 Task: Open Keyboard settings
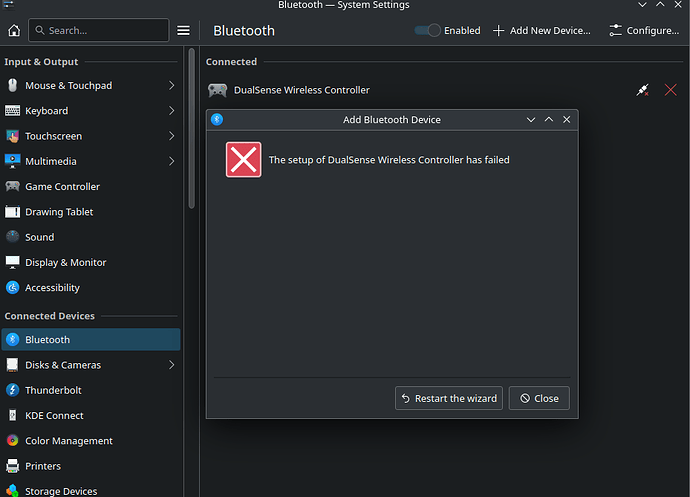(x=91, y=110)
